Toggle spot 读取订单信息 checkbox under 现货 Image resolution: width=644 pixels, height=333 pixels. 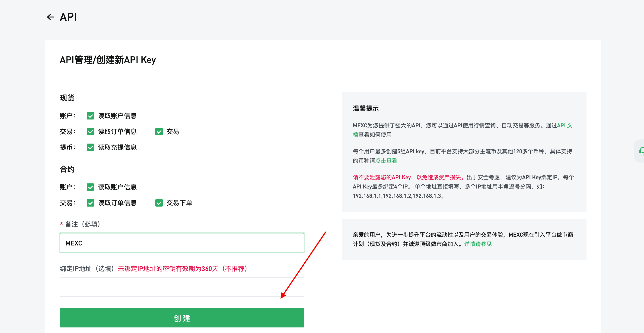[x=90, y=131]
